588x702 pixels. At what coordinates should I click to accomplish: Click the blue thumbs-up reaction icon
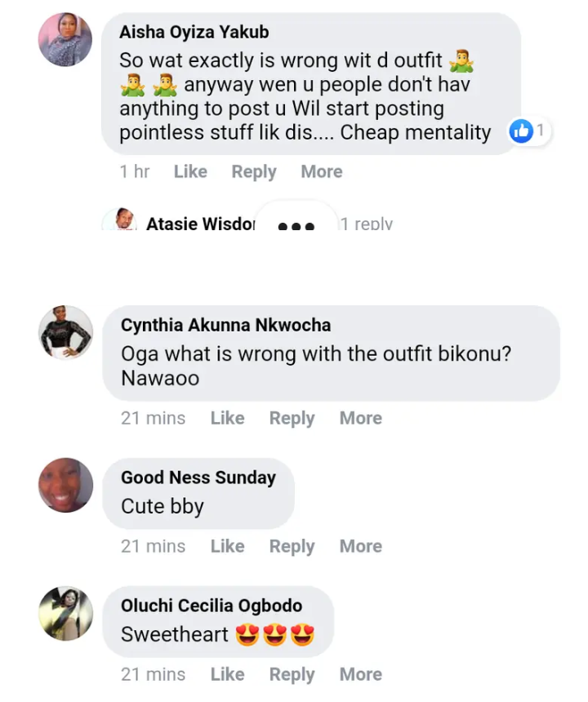(x=521, y=131)
